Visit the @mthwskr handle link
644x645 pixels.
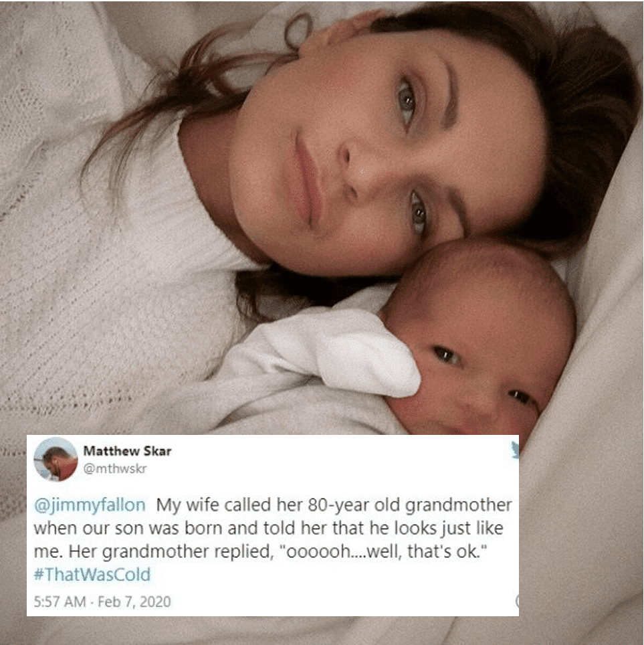115,468
